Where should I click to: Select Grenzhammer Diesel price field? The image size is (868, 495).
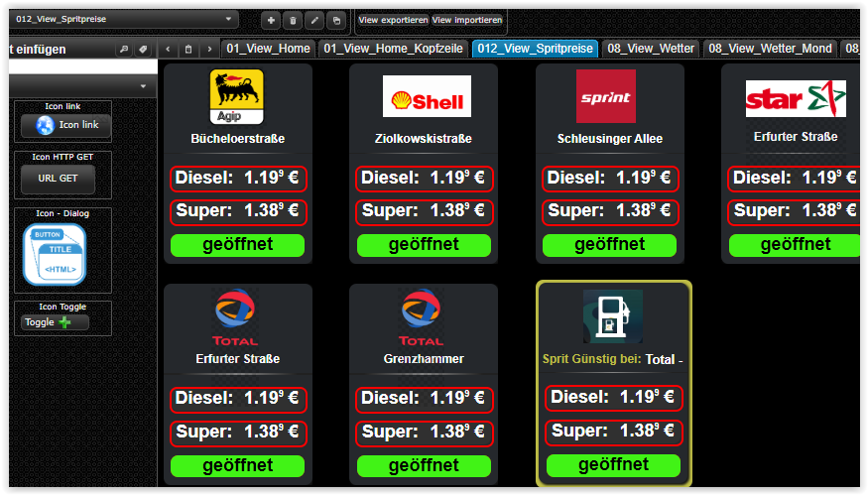[x=424, y=399]
